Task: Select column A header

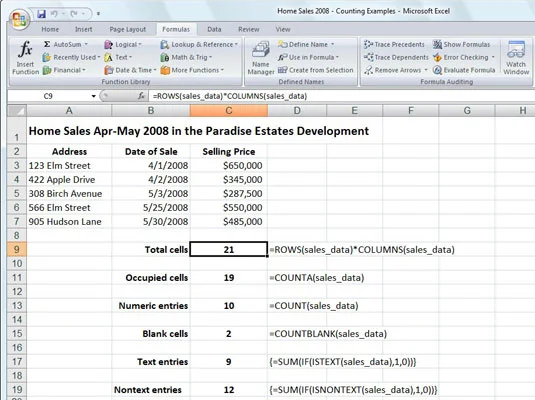Action: [x=69, y=111]
